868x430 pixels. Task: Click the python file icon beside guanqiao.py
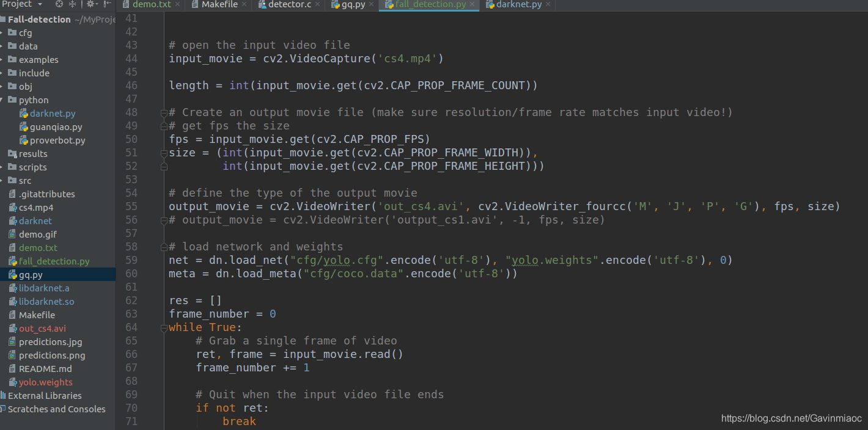(x=24, y=127)
